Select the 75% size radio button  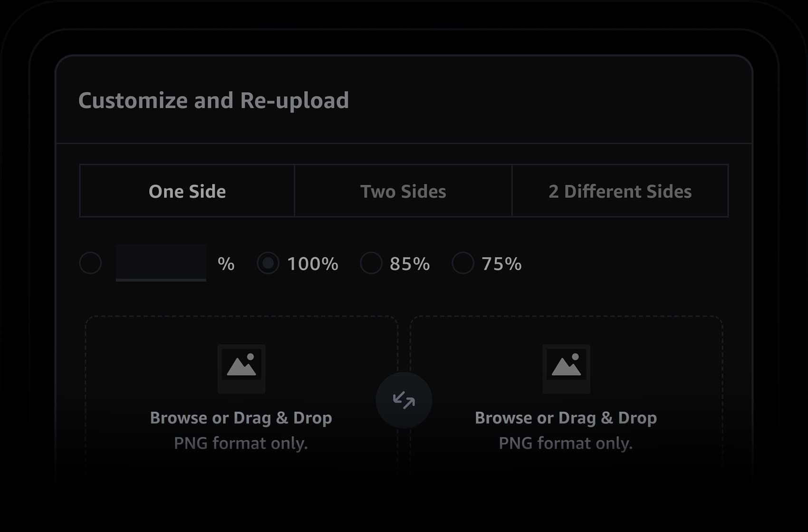tap(462, 263)
